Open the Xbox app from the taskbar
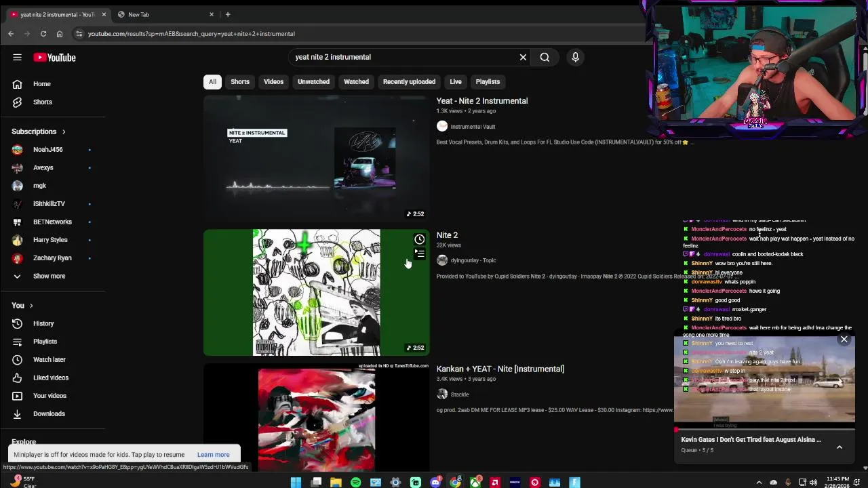 click(475, 483)
